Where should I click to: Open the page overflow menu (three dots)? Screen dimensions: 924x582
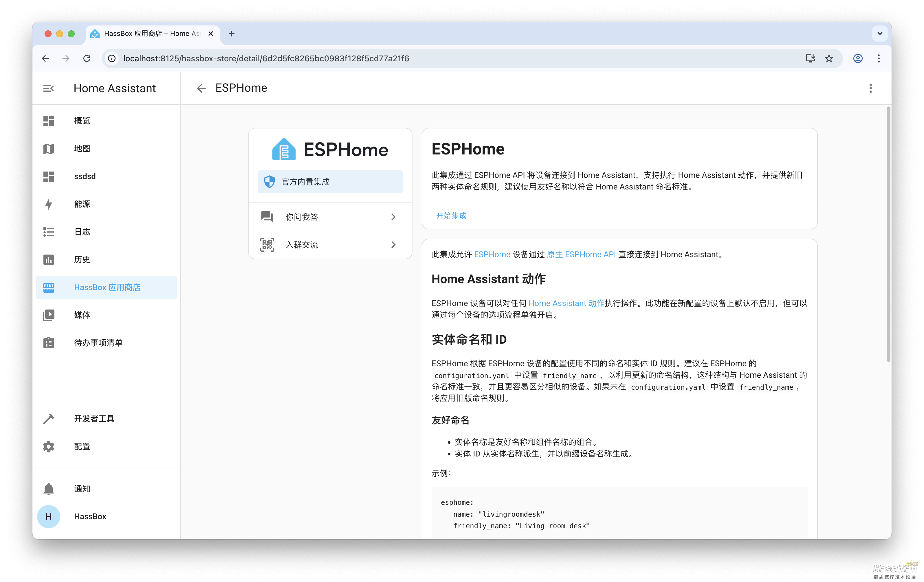[870, 88]
